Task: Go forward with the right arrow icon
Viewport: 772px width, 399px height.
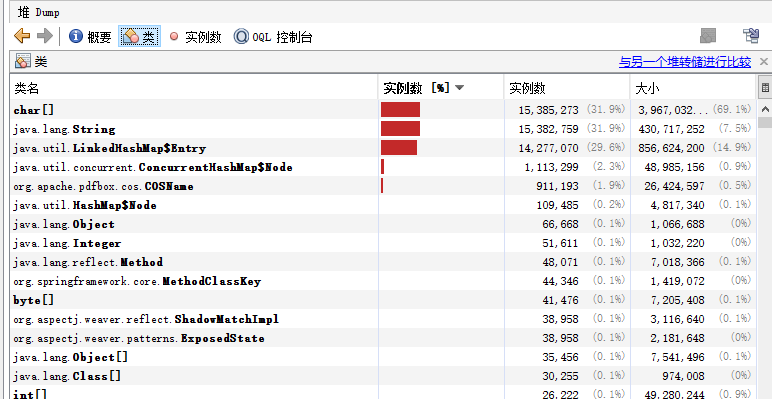Action: 45,36
